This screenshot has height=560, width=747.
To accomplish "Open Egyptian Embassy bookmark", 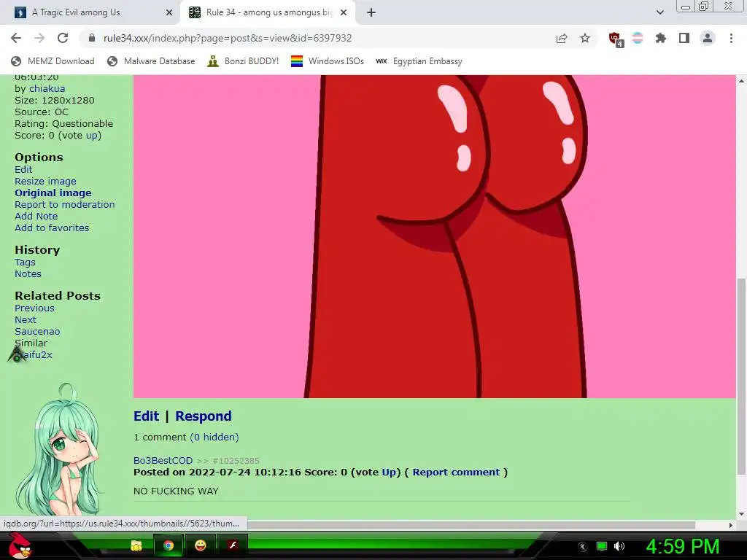I will tap(419, 61).
